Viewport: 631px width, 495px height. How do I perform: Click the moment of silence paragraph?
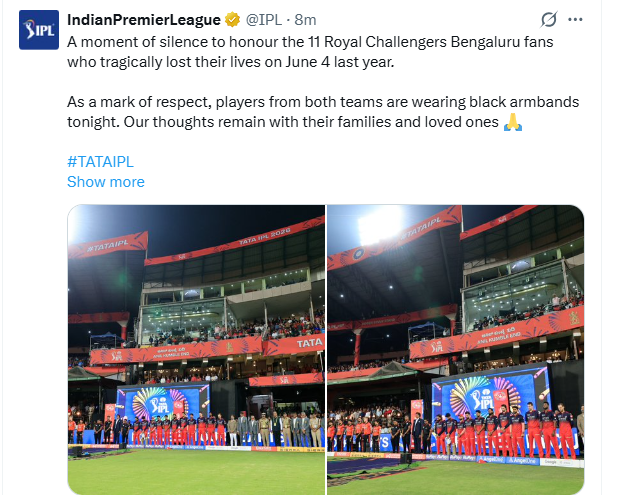310,52
